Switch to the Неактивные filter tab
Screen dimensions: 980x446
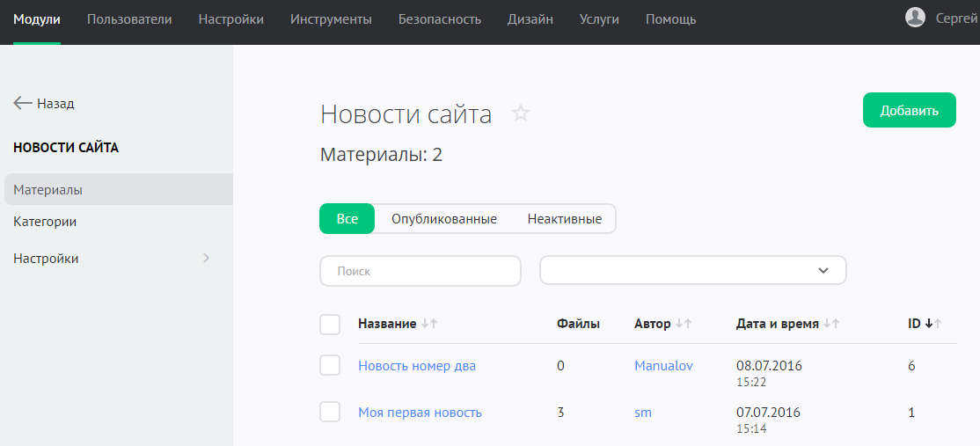(x=564, y=219)
